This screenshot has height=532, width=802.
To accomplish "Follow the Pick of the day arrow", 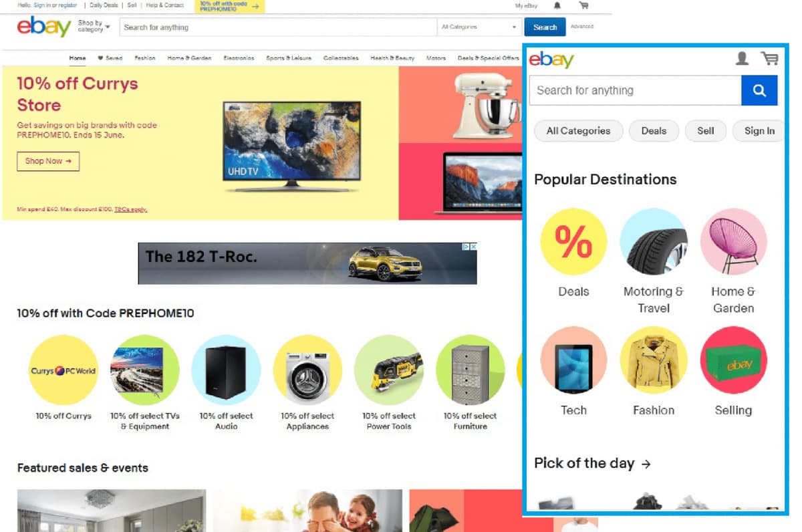I will (646, 464).
